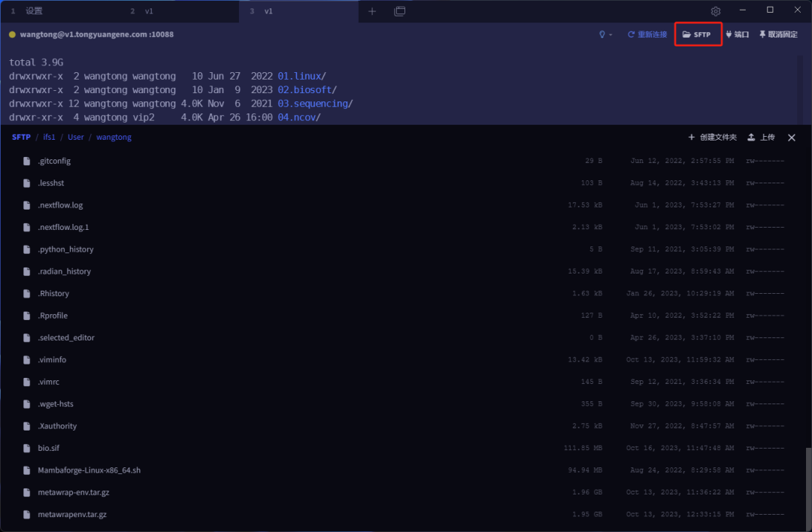Screen dimensions: 812x532
Task: Select the metawrapenv.tar.gz file name
Action: (x=72, y=515)
